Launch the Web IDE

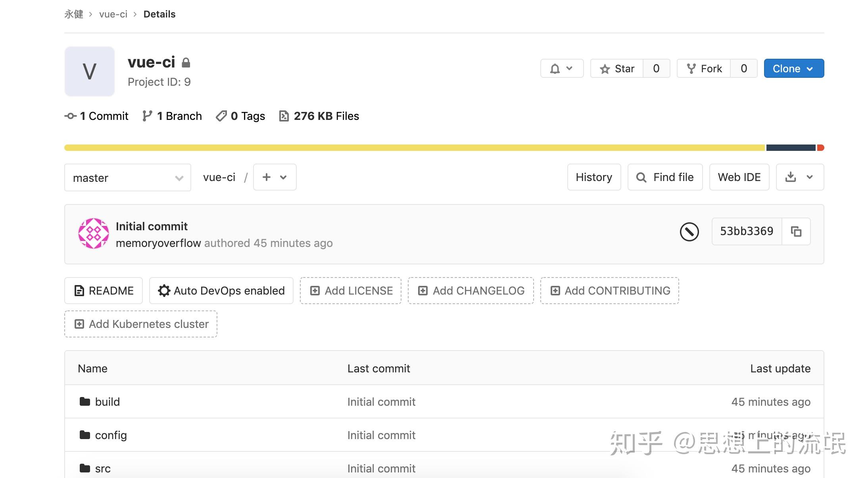pyautogui.click(x=739, y=177)
